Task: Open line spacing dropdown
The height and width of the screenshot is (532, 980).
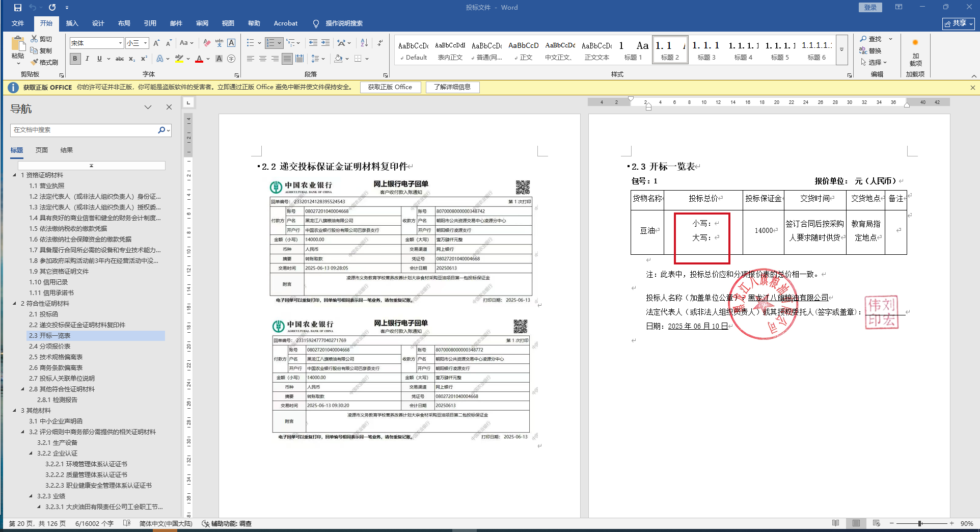Action: [x=318, y=59]
